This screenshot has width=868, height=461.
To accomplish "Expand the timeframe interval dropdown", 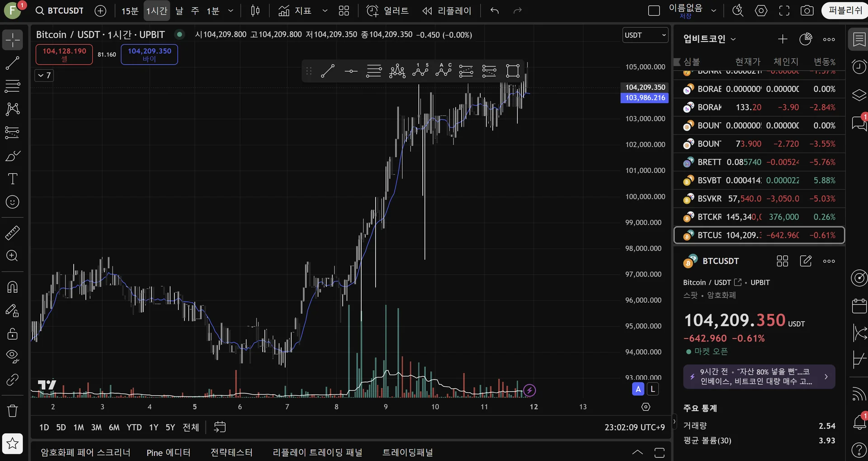I will [231, 10].
